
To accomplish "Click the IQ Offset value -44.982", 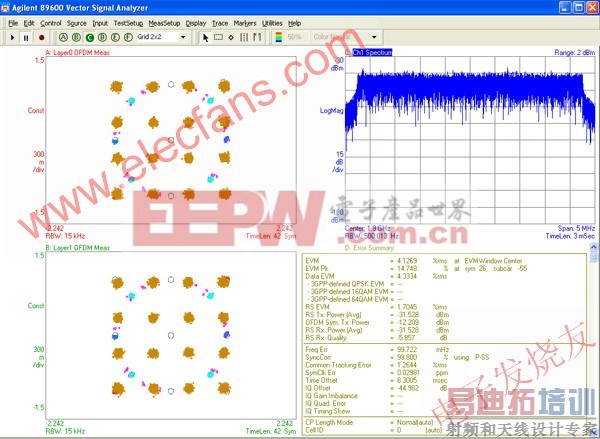I will click(406, 388).
